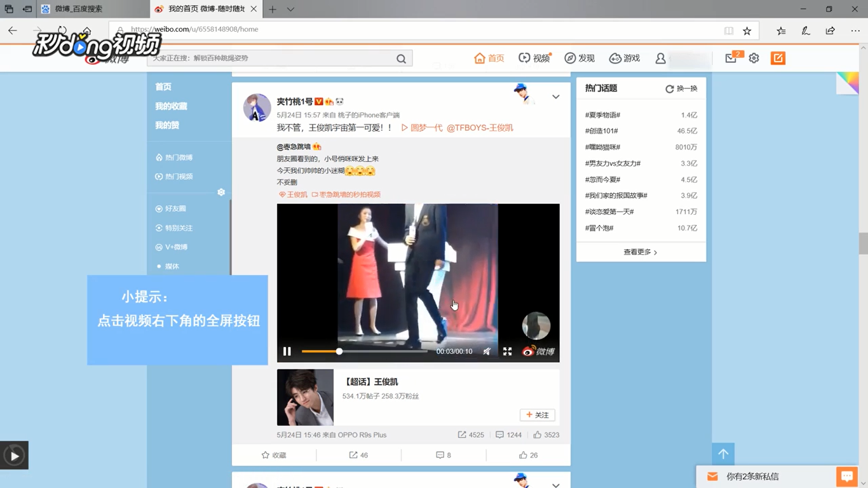Open the 你有2条新私信 notification
Image resolution: width=868 pixels, height=488 pixels.
pyautogui.click(x=752, y=477)
